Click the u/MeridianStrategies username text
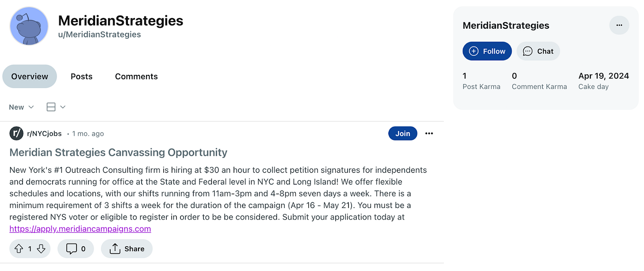This screenshot has height=271, width=644. coord(100,34)
